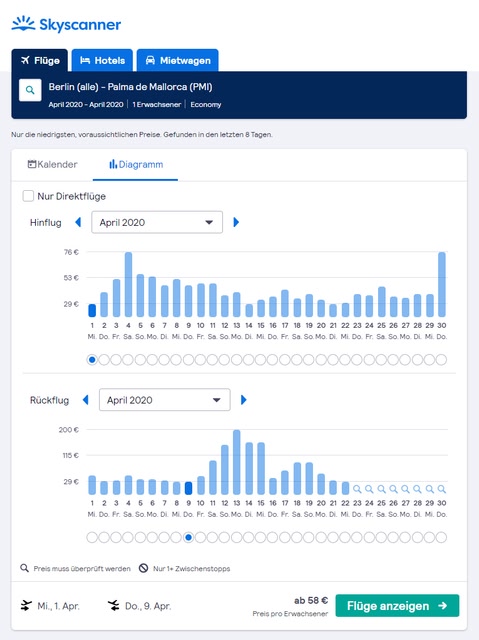Select the Hinflug bar for day 30
Image resolution: width=479 pixels, height=640 pixels.
pos(441,284)
